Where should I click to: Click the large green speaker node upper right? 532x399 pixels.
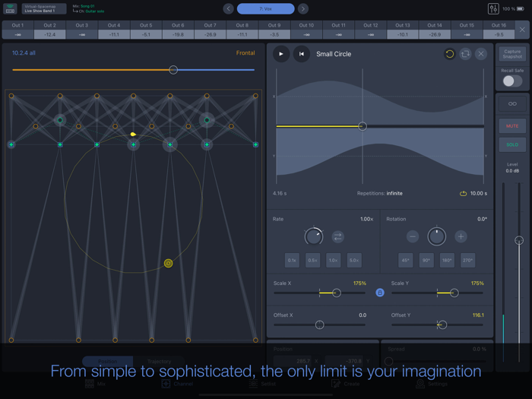(207, 120)
